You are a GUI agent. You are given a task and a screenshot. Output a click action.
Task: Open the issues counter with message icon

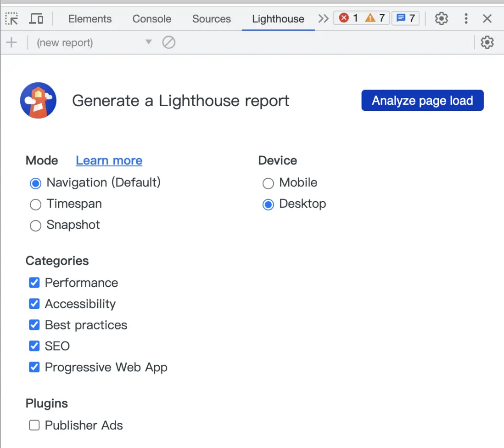click(405, 18)
